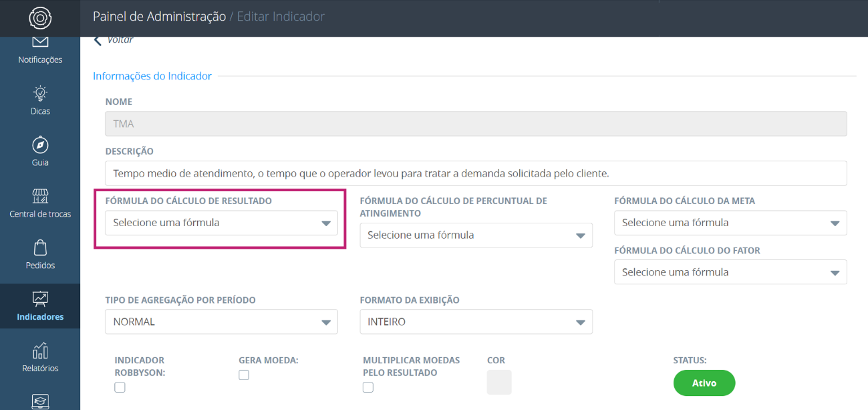Go back via Voltar link
The height and width of the screenshot is (410, 868).
120,40
